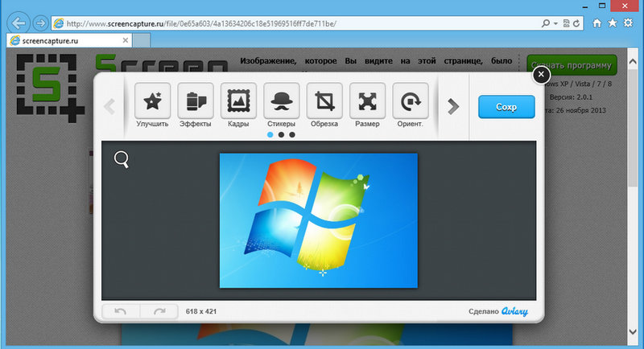Click the zoom magnifier in editor canvas
644x349 pixels.
point(122,159)
